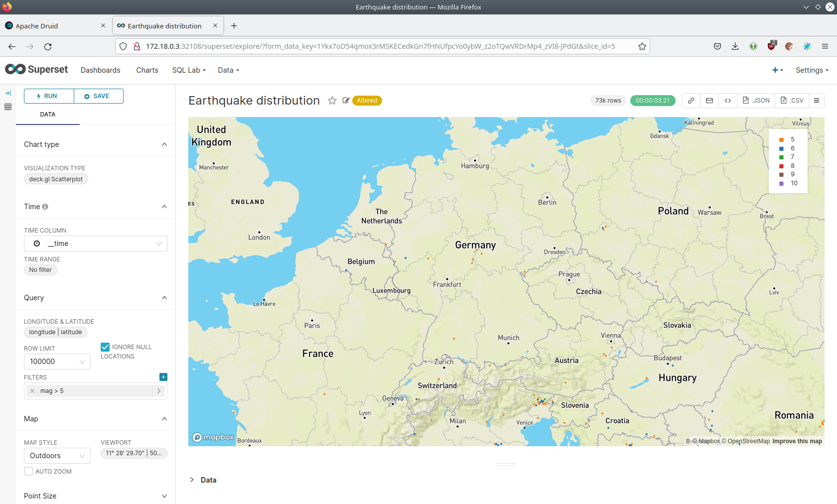Enable the Auto Zoom checkbox

pyautogui.click(x=28, y=471)
